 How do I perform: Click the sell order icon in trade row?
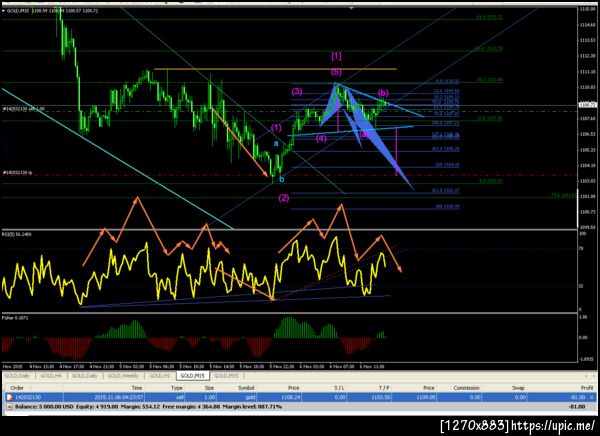[x=9, y=397]
